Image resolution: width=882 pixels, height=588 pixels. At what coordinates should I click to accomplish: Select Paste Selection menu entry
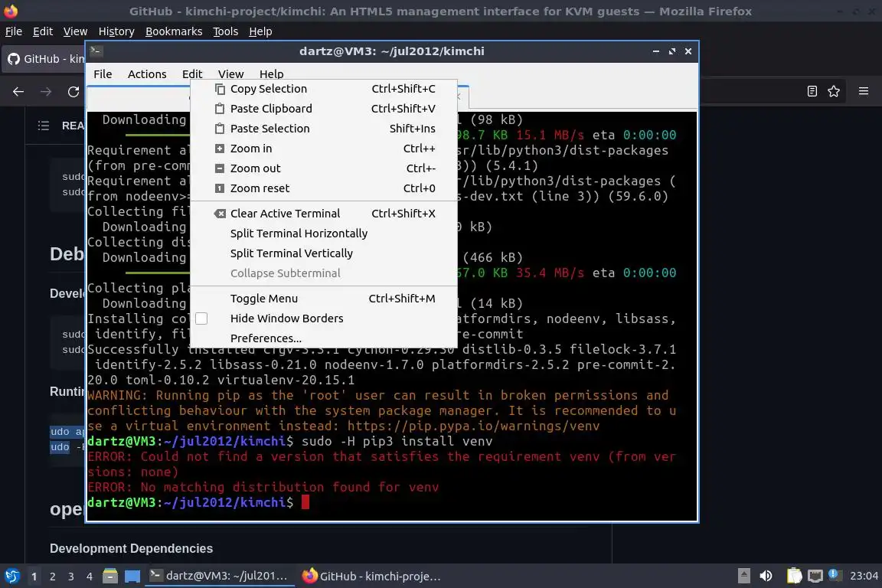[x=325, y=129]
